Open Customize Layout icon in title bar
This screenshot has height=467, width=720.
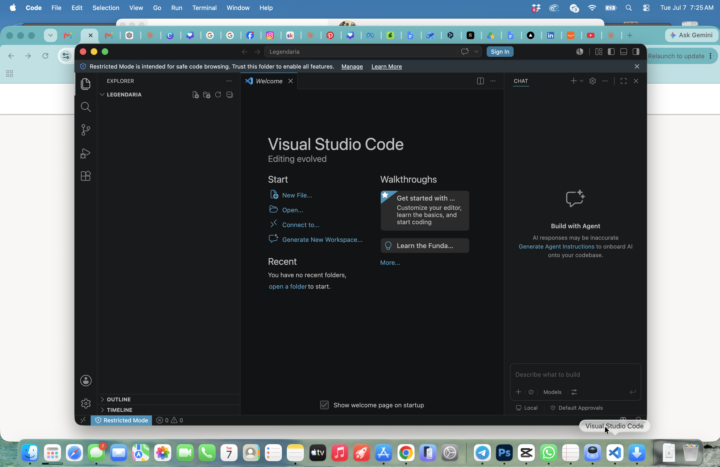(599, 51)
